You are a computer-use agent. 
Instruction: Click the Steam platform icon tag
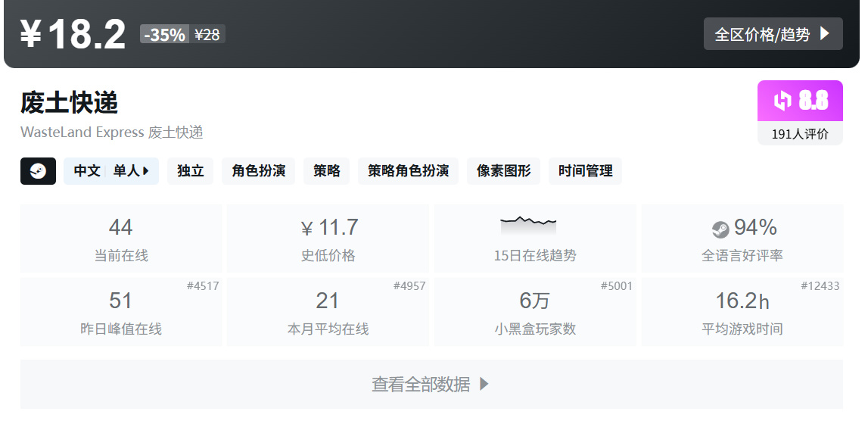pos(38,171)
